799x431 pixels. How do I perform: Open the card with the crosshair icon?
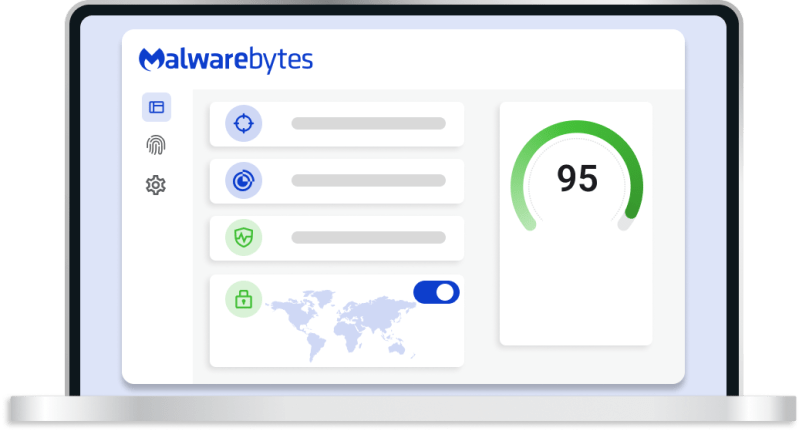[337, 124]
